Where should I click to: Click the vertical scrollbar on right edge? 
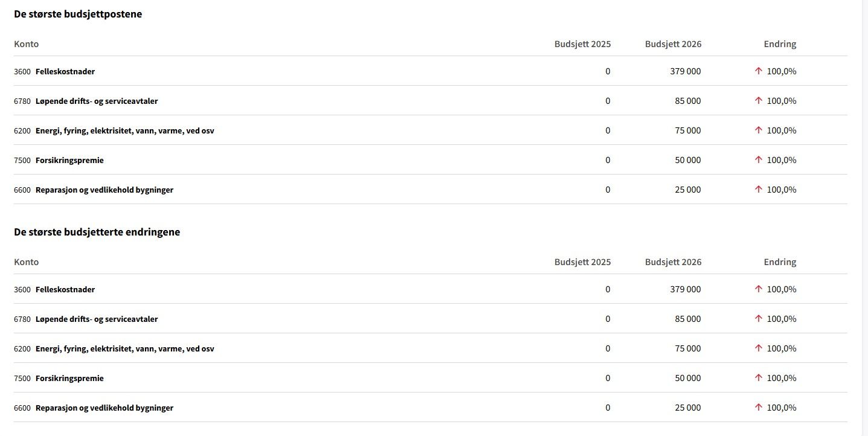coord(865,218)
